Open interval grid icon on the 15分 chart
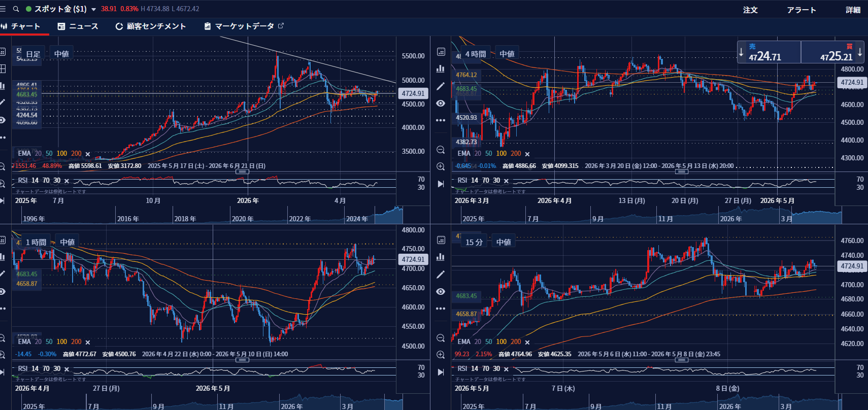The height and width of the screenshot is (410, 868). pos(441,240)
